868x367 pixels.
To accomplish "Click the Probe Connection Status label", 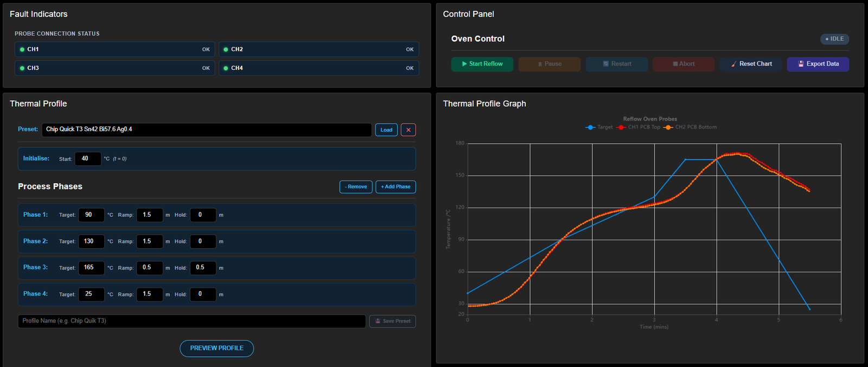I will point(57,34).
